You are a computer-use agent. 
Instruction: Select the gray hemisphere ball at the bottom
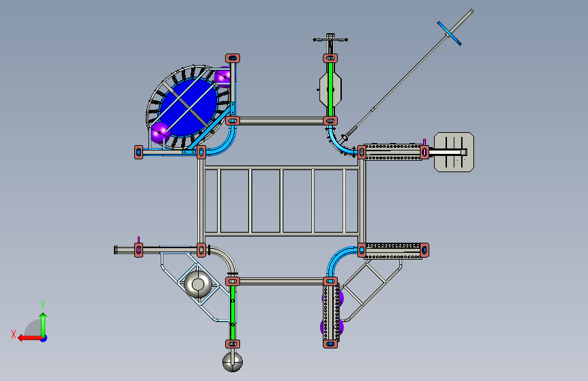[233, 362]
